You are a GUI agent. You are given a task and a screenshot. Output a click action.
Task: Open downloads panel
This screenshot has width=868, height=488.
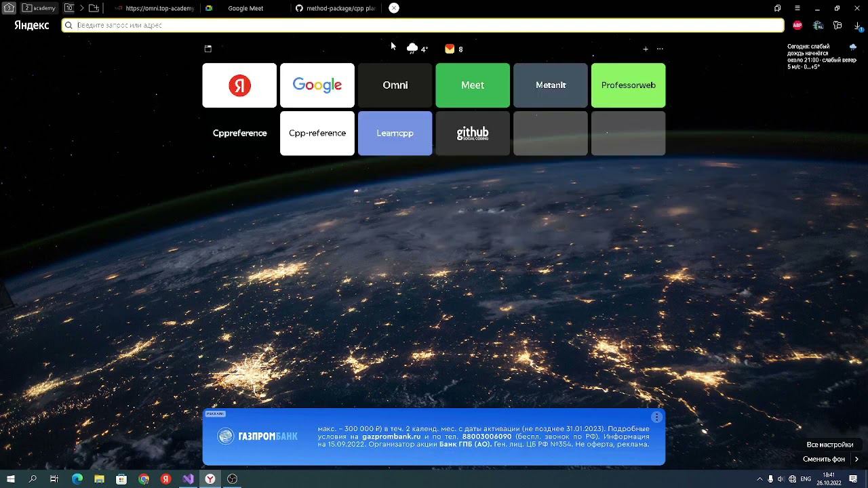(858, 26)
